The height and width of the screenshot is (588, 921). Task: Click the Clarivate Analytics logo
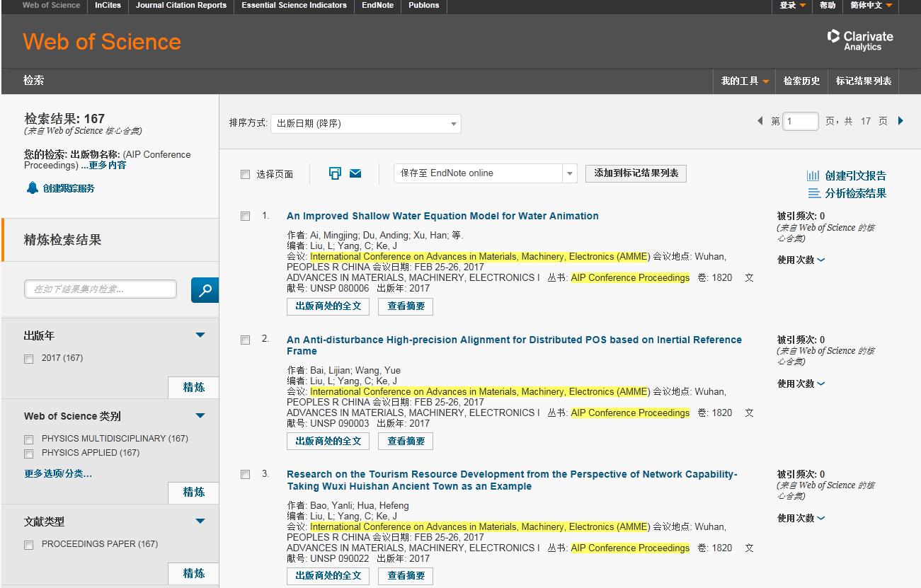[x=860, y=40]
